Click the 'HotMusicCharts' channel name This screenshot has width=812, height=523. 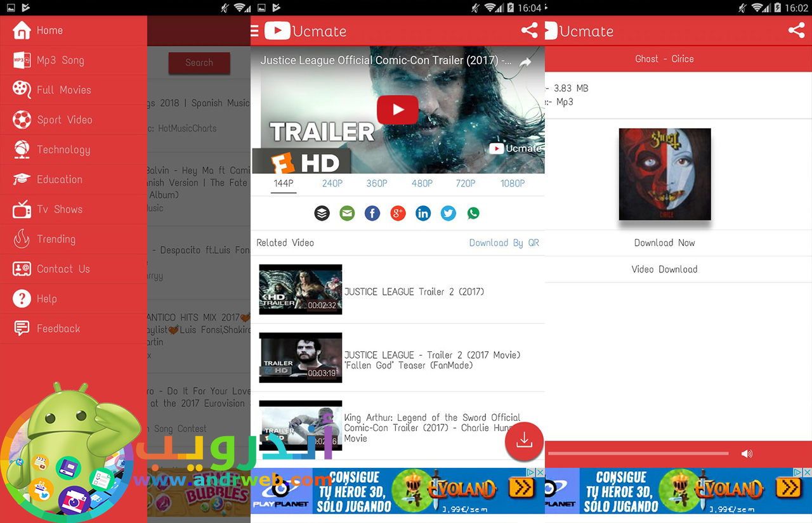coord(187,128)
